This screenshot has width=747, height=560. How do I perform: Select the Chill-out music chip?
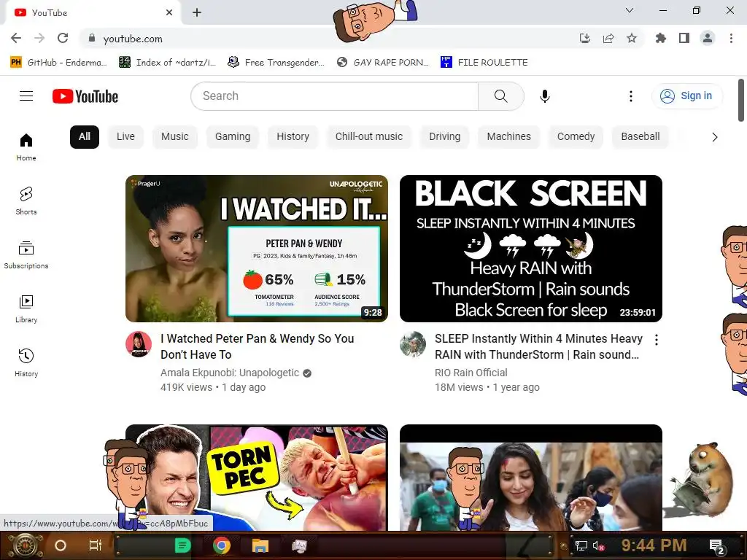pyautogui.click(x=369, y=136)
